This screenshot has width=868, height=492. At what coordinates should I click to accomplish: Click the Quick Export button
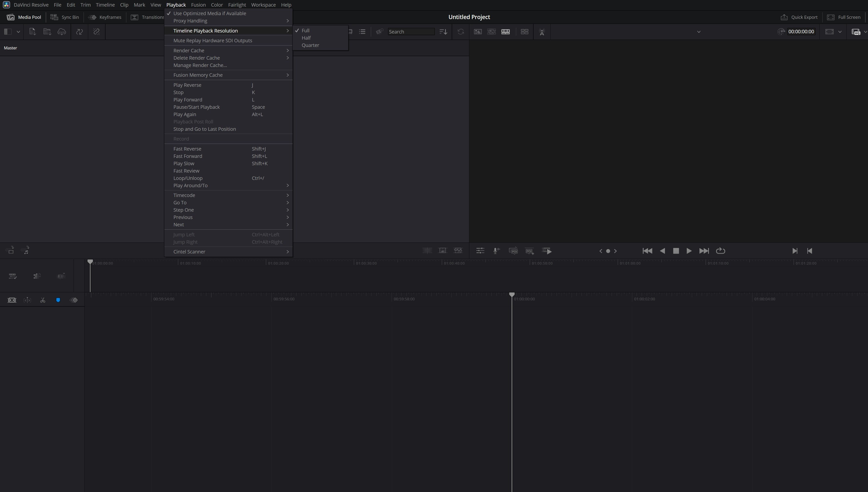coord(799,17)
